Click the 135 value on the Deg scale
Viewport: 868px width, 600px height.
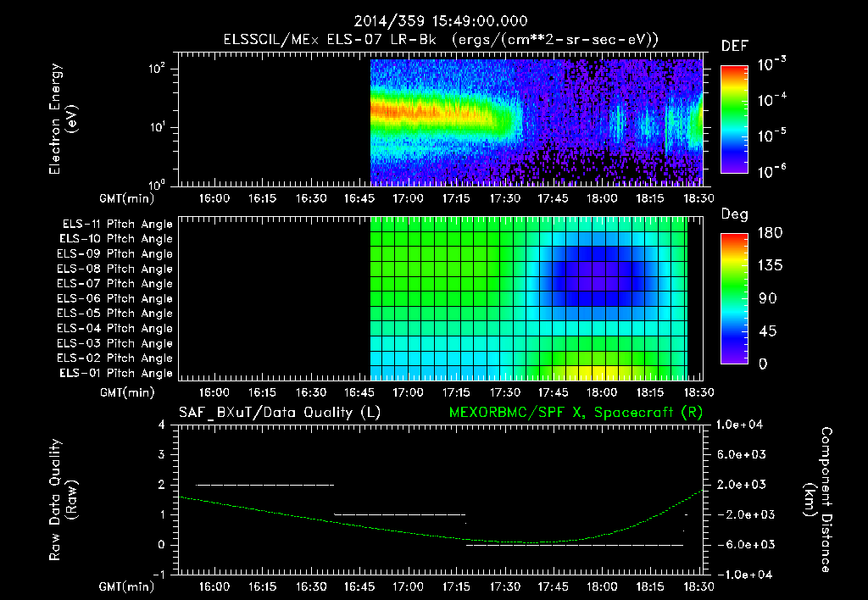tap(770, 266)
